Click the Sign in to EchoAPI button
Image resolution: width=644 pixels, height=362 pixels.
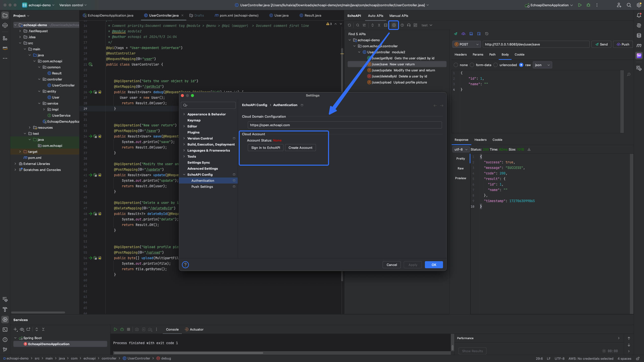pos(265,148)
